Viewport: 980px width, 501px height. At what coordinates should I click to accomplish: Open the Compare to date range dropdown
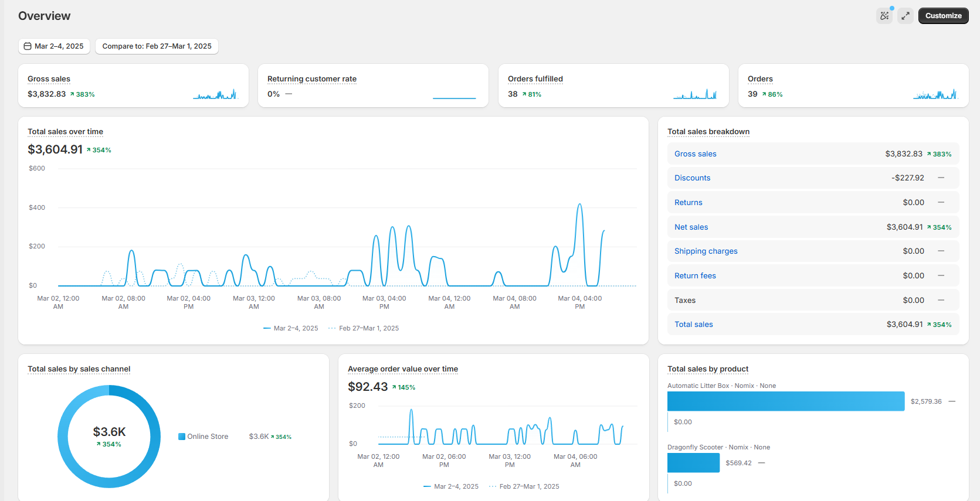[157, 46]
